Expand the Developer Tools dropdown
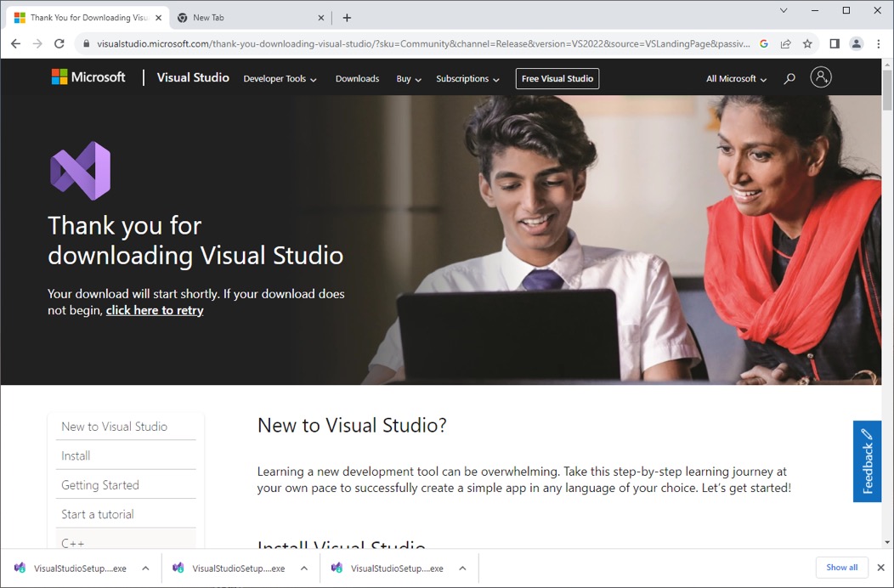 280,79
